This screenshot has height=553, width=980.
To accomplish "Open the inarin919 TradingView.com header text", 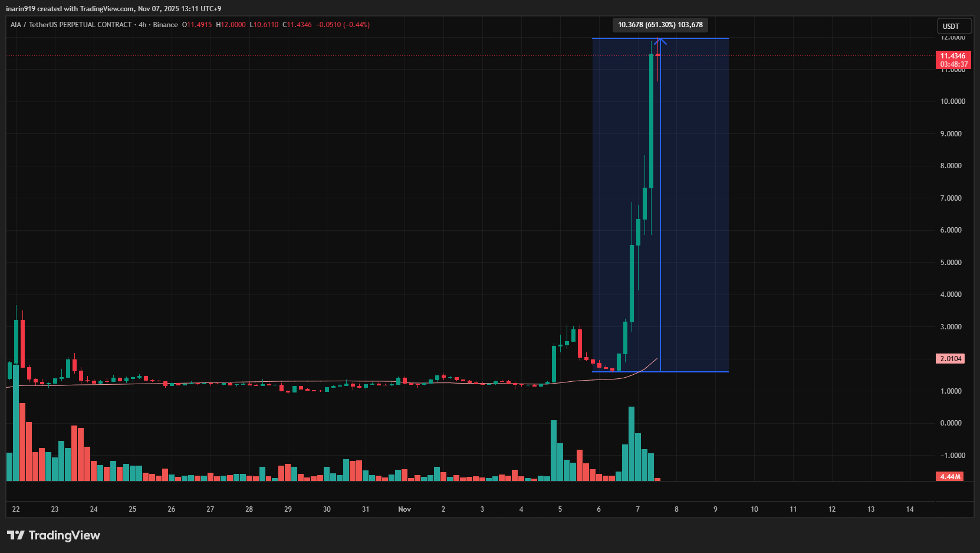I will pyautogui.click(x=113, y=9).
